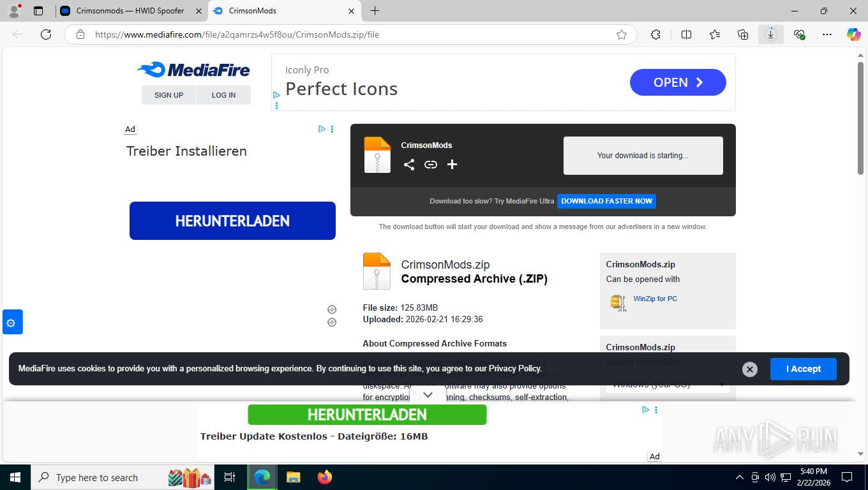Add CrimsonMods to my account plus icon

[453, 165]
